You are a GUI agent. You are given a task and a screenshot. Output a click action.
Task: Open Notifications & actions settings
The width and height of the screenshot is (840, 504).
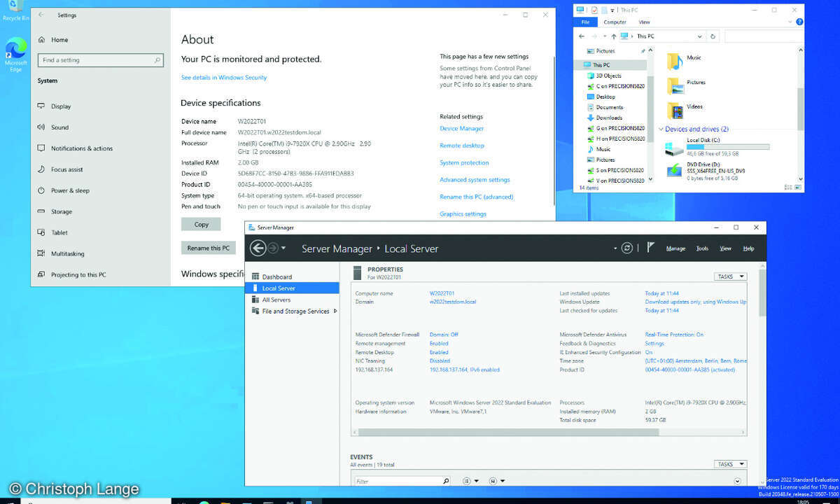[x=76, y=148]
